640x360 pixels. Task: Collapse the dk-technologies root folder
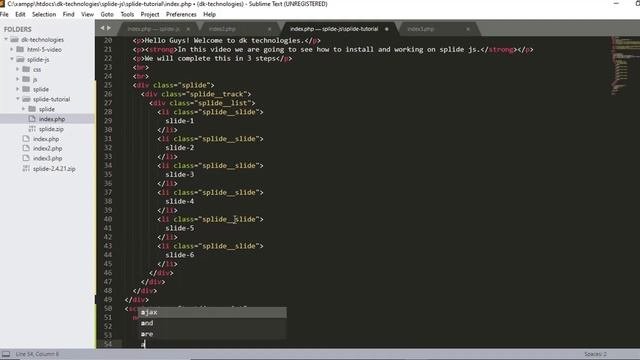pyautogui.click(x=6, y=40)
